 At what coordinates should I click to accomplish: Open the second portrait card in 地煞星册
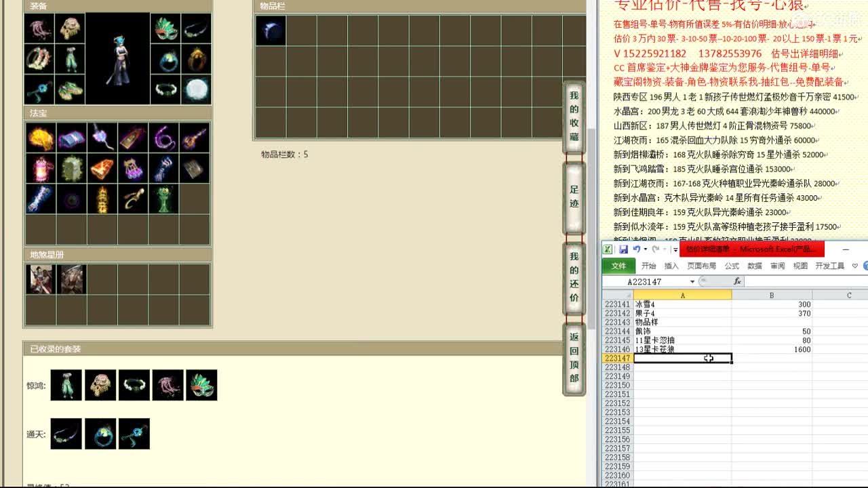tap(71, 279)
